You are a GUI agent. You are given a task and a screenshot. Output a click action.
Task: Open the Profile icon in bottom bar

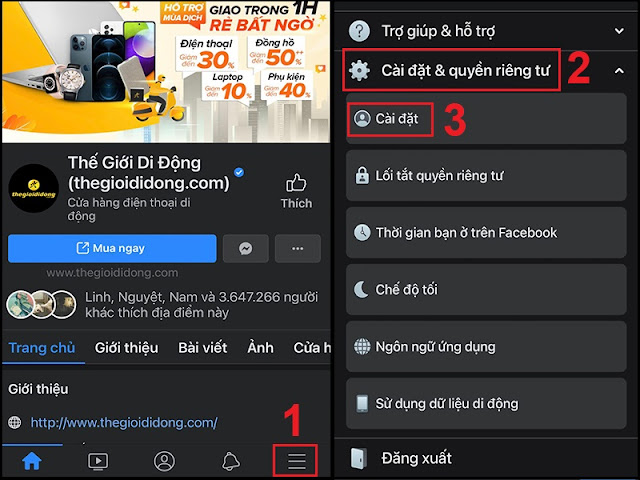[x=164, y=461]
